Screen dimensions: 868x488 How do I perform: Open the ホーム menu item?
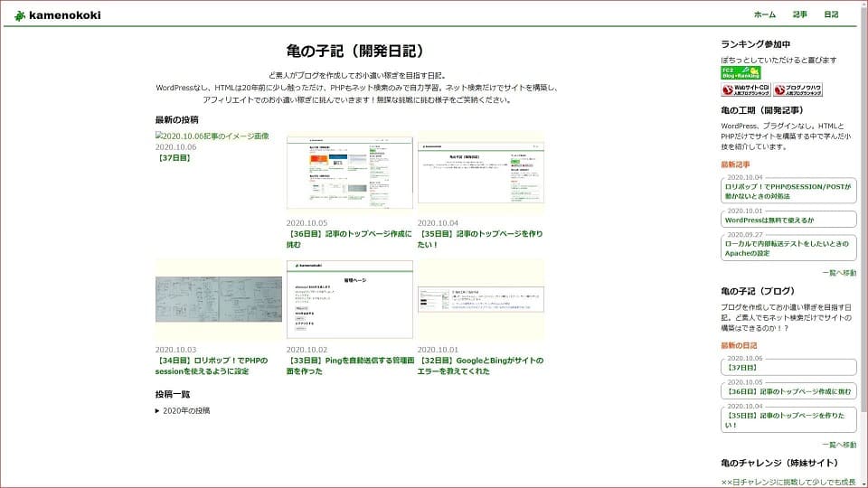765,14
